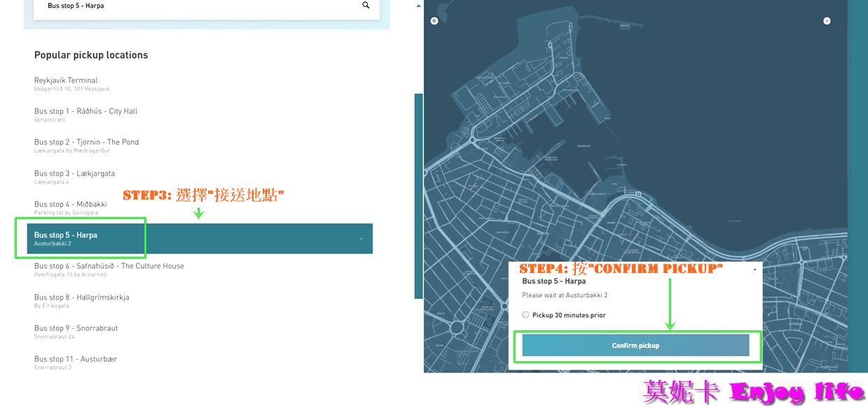
Task: Click the clock icon beside Pickup 30 minutes prior
Action: 526,315
